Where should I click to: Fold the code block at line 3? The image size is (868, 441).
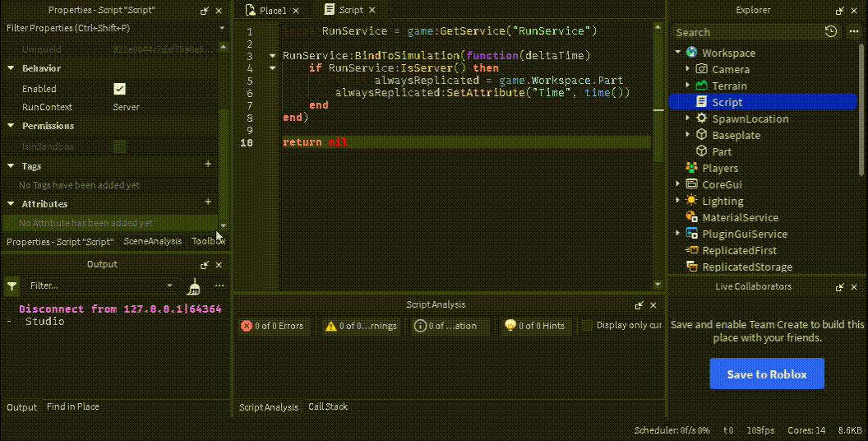pos(272,55)
